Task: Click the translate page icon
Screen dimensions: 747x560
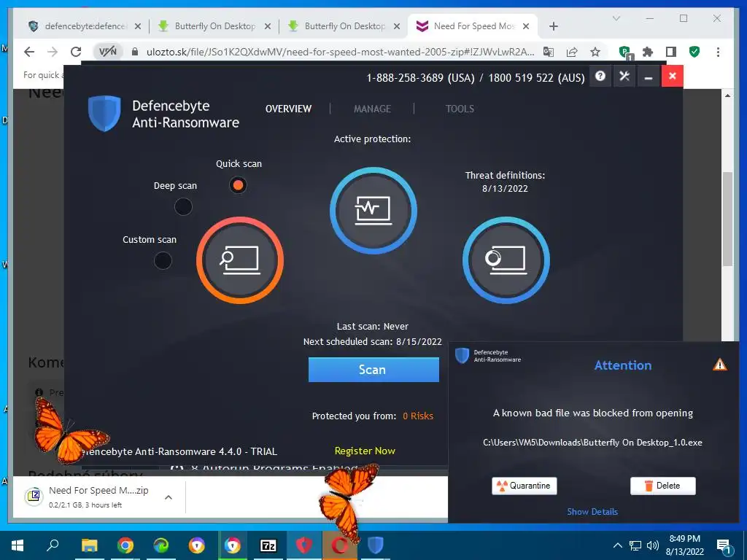Action: (549, 52)
